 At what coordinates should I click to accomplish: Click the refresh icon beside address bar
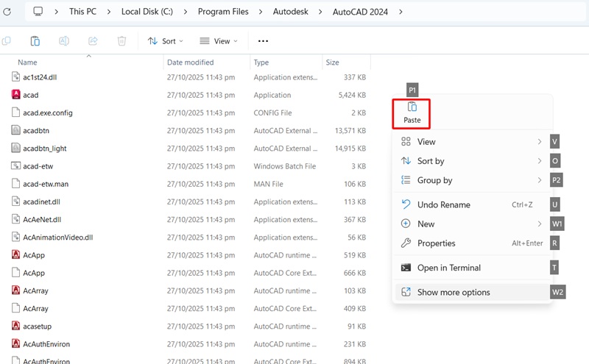[x=7, y=12]
